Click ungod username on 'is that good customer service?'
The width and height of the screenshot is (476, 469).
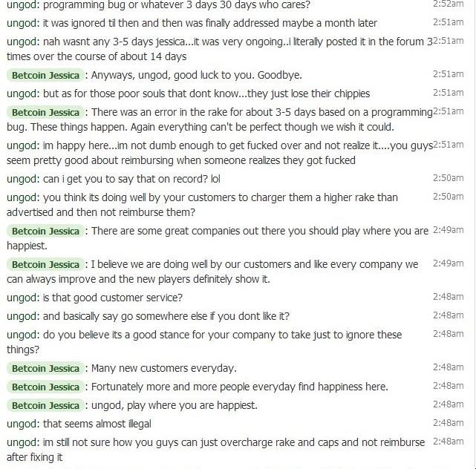22,298
